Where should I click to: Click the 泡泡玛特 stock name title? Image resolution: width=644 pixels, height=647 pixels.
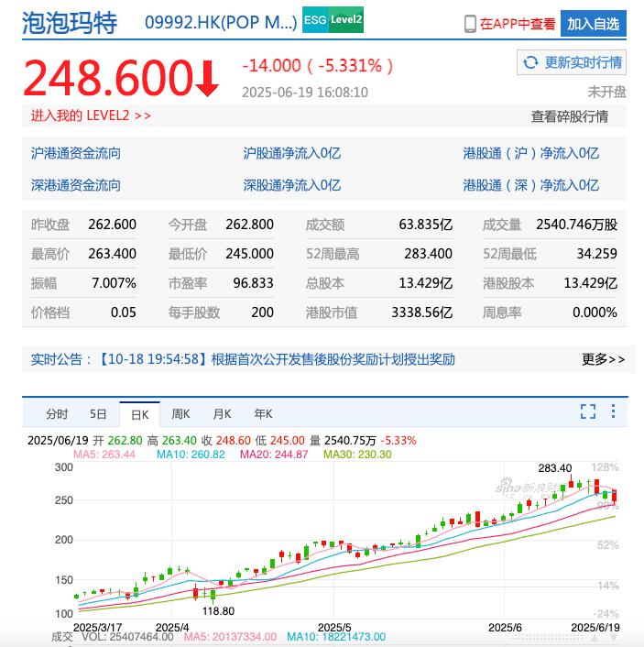click(x=70, y=23)
